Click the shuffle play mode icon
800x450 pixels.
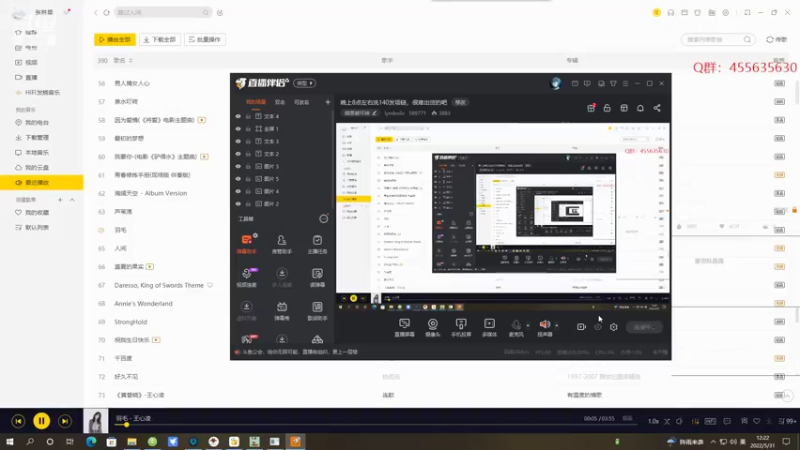tap(666, 421)
